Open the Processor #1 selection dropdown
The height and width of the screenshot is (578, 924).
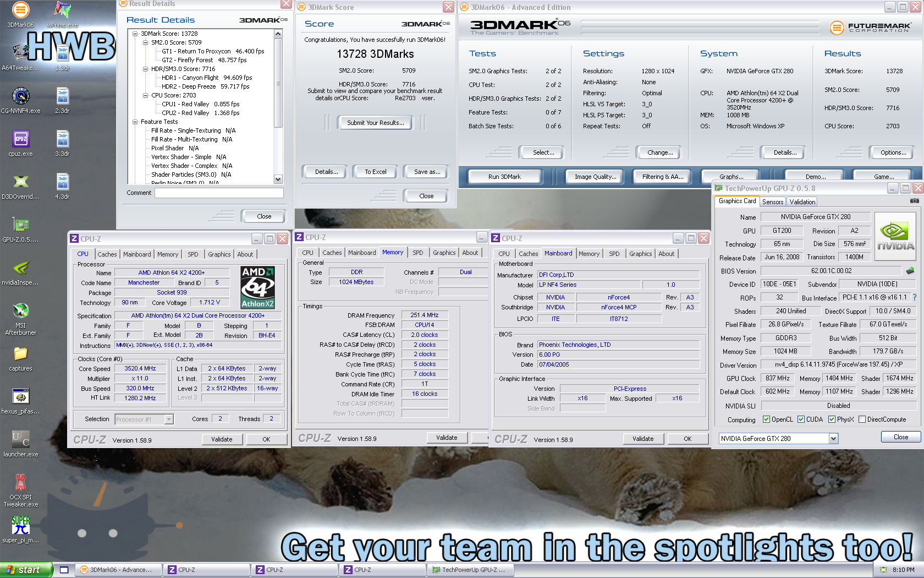[169, 419]
